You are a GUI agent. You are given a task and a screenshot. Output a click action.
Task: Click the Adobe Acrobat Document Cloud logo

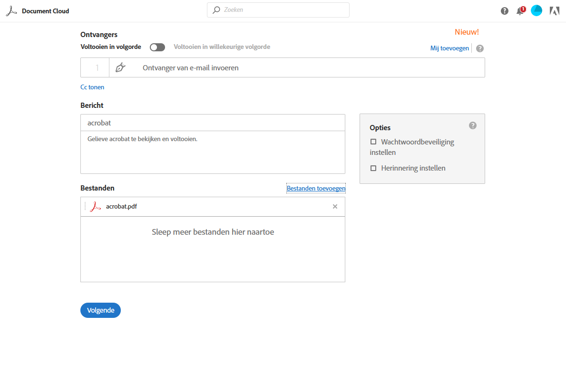click(x=11, y=11)
